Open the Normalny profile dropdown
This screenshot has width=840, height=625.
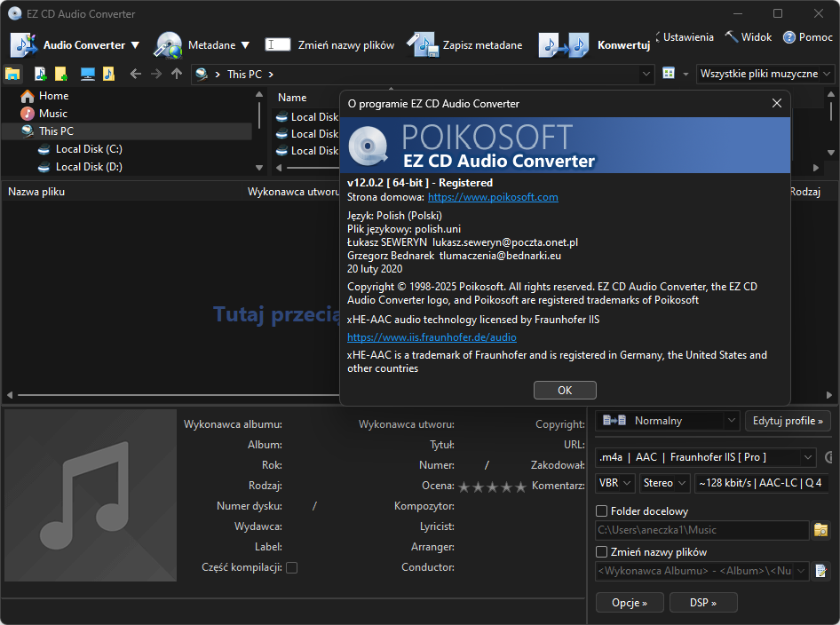click(x=668, y=421)
